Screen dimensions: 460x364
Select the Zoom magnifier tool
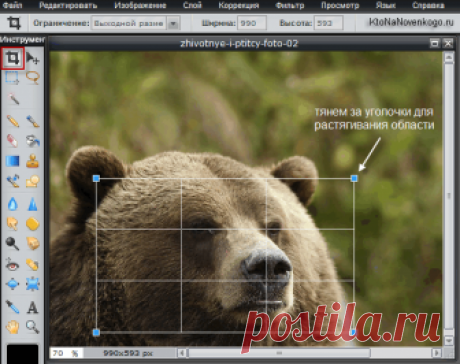click(32, 327)
